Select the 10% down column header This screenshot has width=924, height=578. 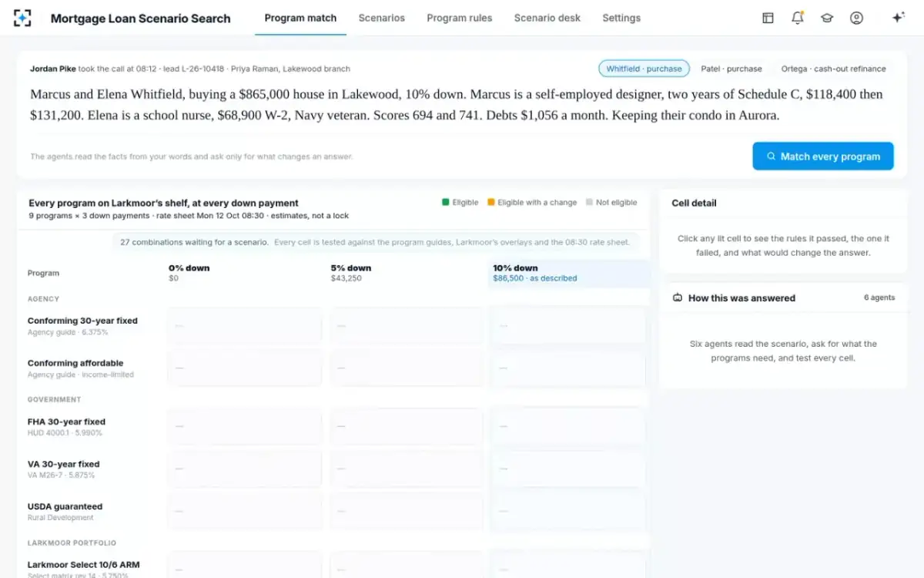pos(568,273)
